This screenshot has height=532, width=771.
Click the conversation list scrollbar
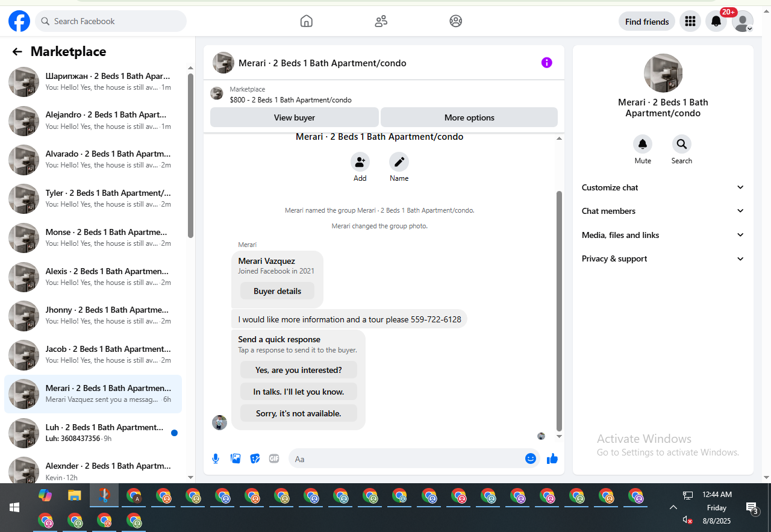(x=191, y=155)
